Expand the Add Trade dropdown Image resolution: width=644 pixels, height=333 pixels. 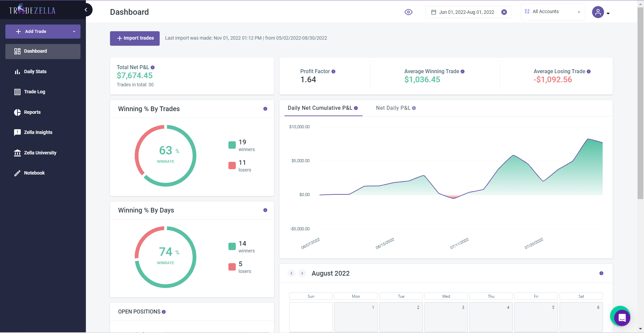pyautogui.click(x=74, y=32)
